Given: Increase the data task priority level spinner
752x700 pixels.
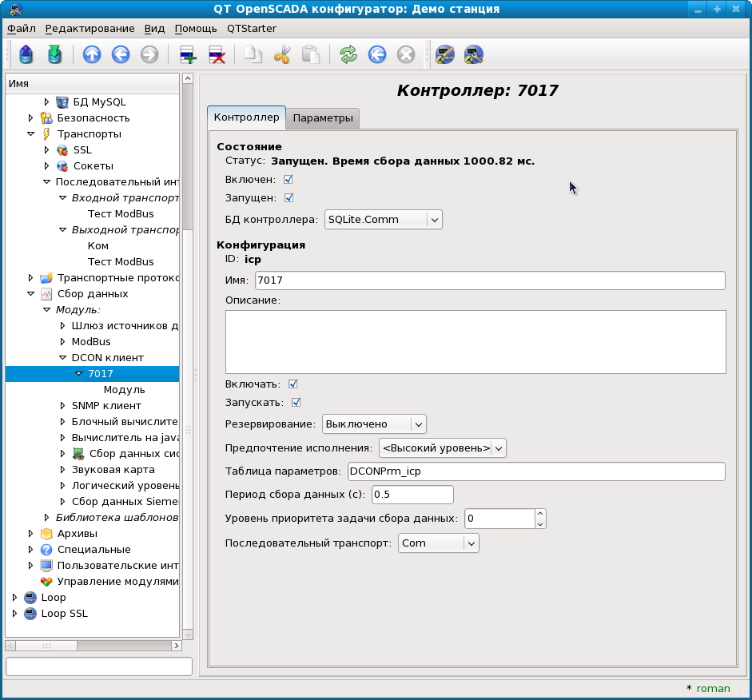Looking at the screenshot, I should point(540,514).
